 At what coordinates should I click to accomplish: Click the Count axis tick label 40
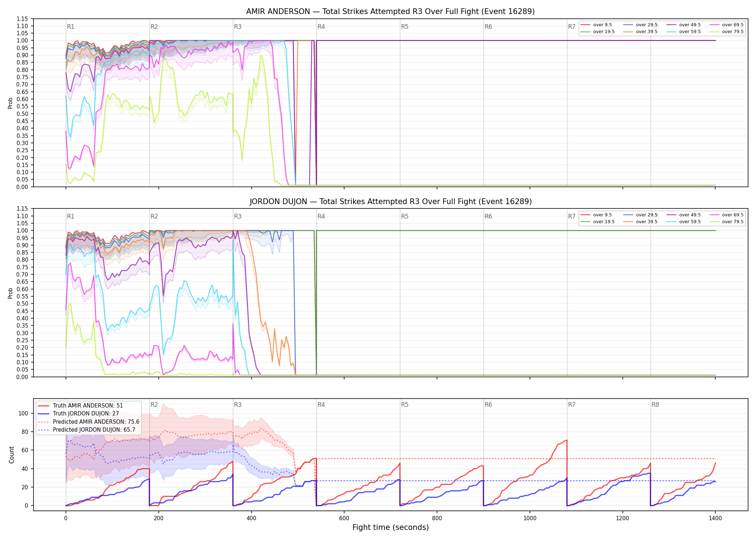pos(24,469)
